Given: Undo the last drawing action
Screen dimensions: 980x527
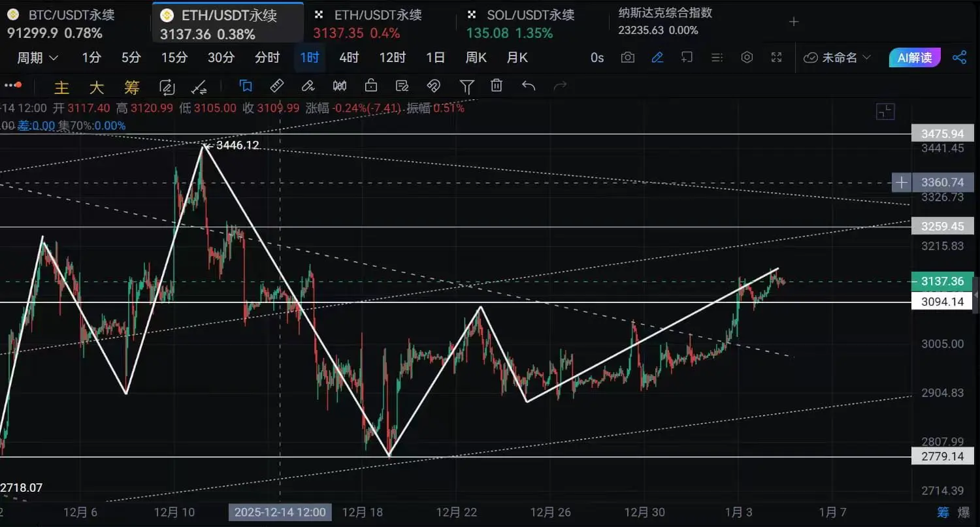Looking at the screenshot, I should point(529,86).
